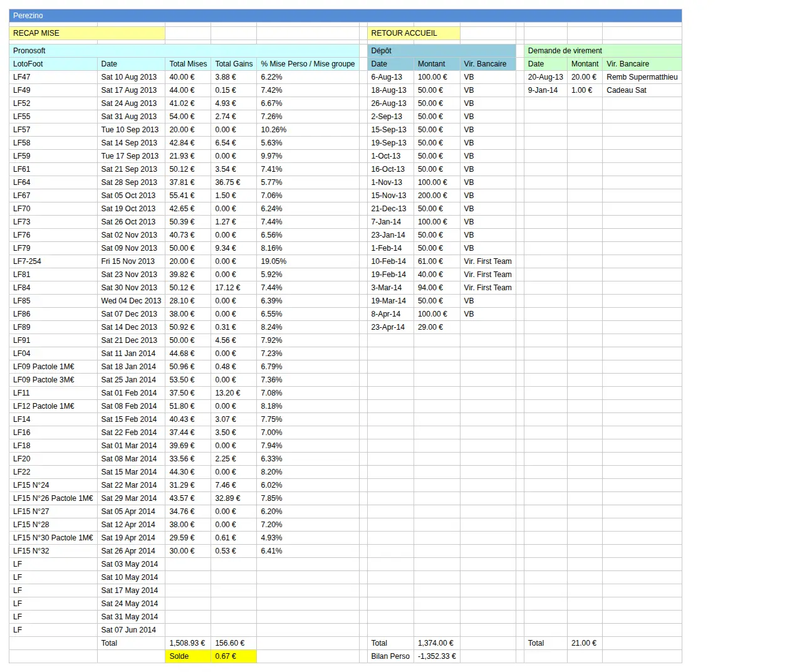This screenshot has width=802, height=672.
Task: Select the Total Gains column header
Action: 234,64
